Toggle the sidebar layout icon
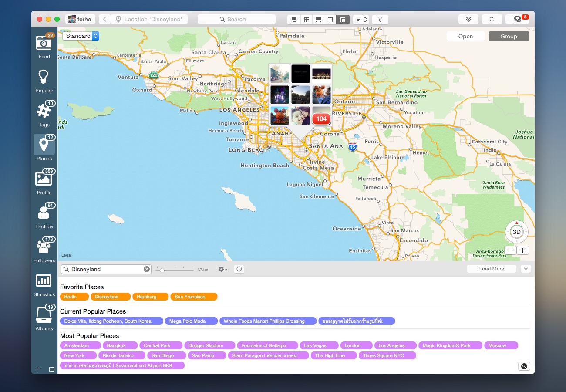Viewport: 566px width, 392px height. (x=52, y=369)
